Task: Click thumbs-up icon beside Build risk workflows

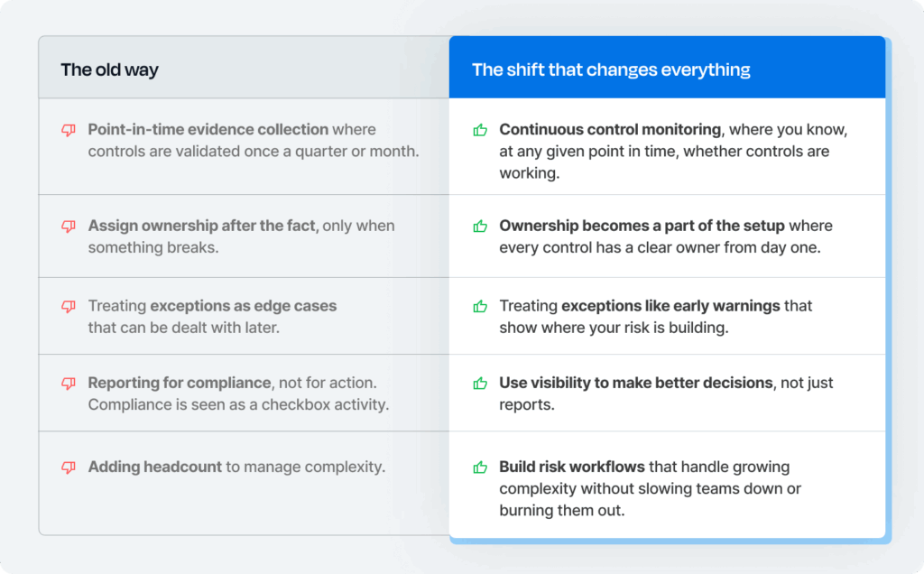Action: [x=480, y=468]
